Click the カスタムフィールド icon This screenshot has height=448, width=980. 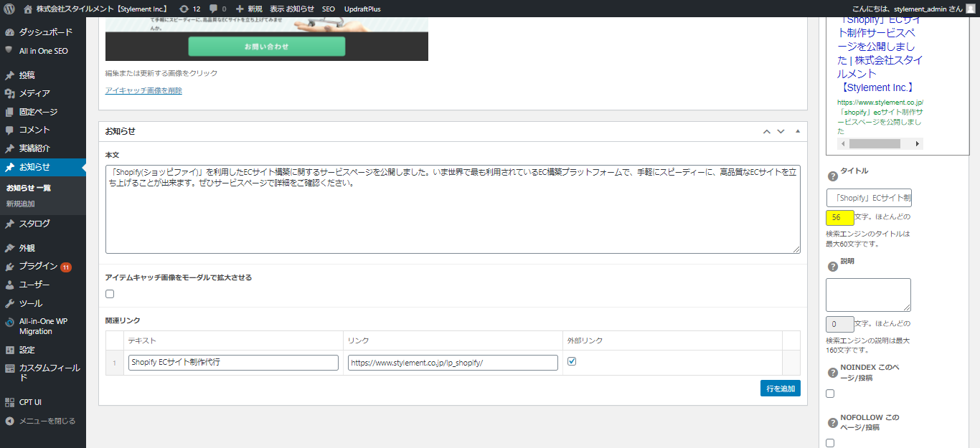click(x=9, y=368)
